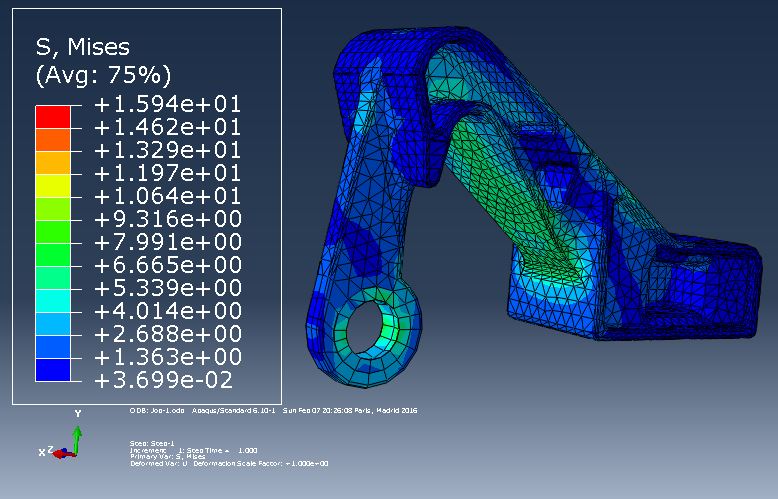This screenshot has width=778, height=499.
Task: Select the orange-red swatch beside +1.462e+01
Action: [x=53, y=140]
